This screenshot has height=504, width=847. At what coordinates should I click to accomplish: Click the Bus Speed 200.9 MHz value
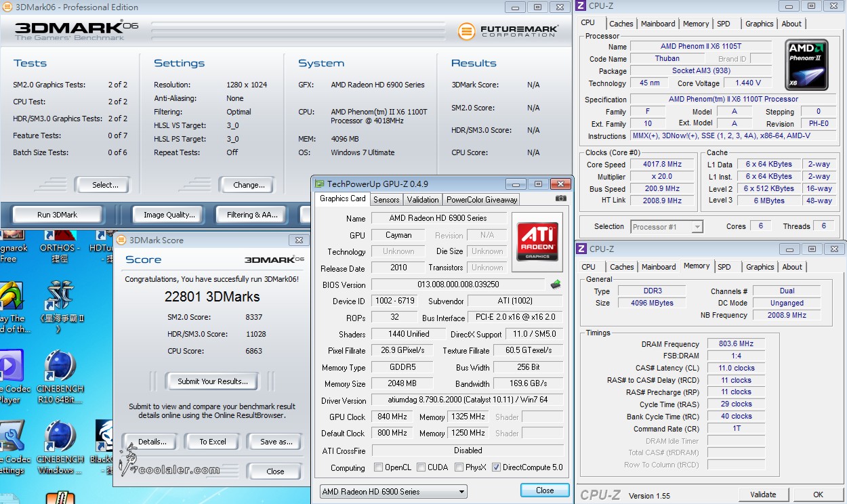pos(663,189)
